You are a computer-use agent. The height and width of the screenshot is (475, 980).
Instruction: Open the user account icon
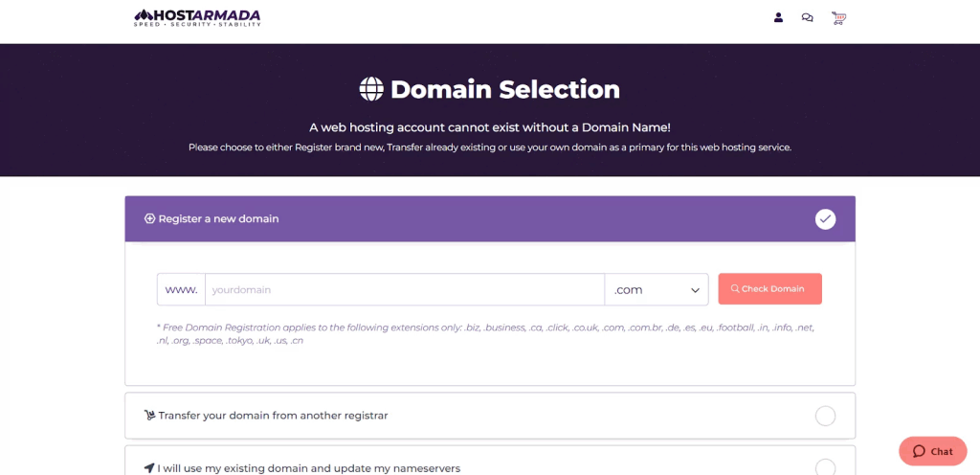click(x=778, y=17)
